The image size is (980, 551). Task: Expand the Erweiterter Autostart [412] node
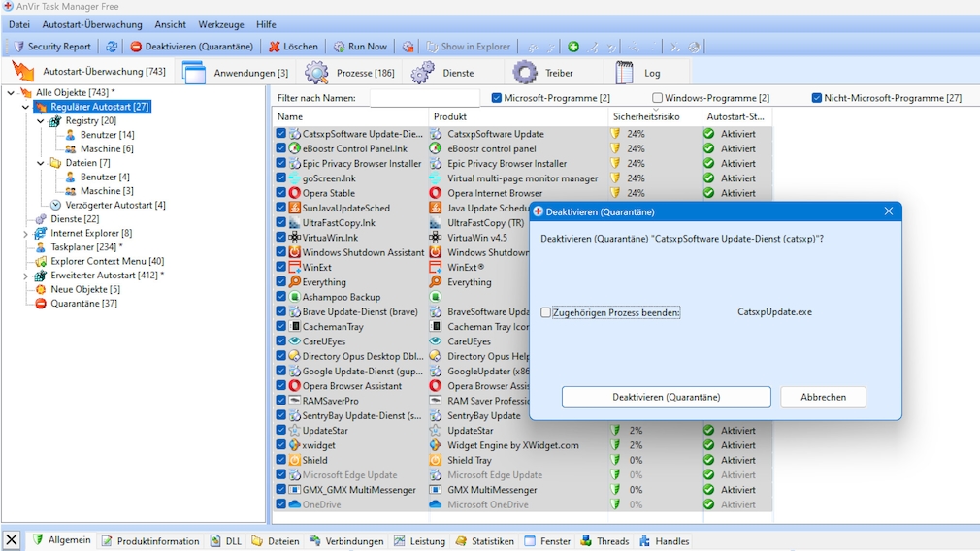(25, 275)
